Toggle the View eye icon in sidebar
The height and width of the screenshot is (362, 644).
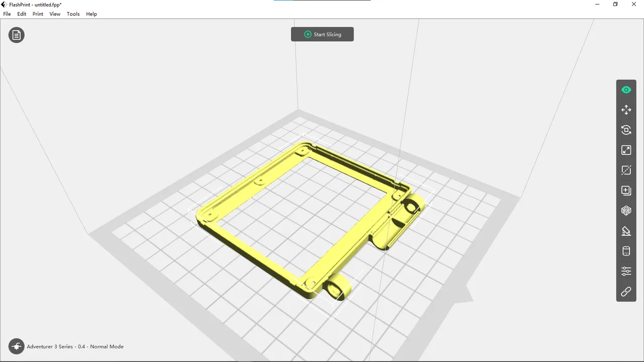click(626, 90)
